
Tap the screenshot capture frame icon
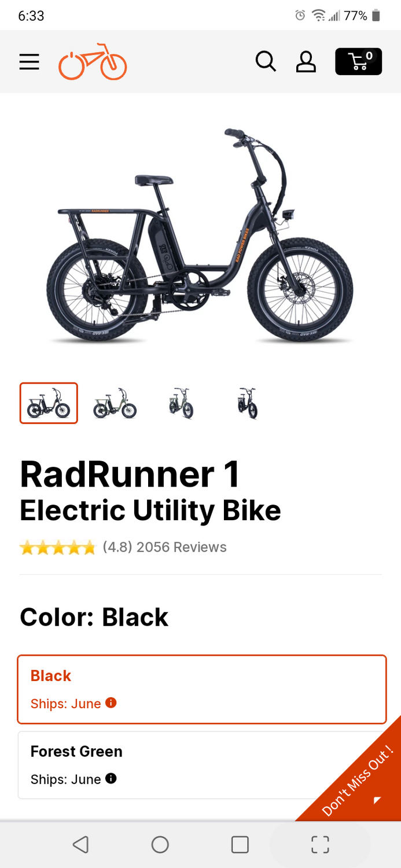pyautogui.click(x=320, y=845)
